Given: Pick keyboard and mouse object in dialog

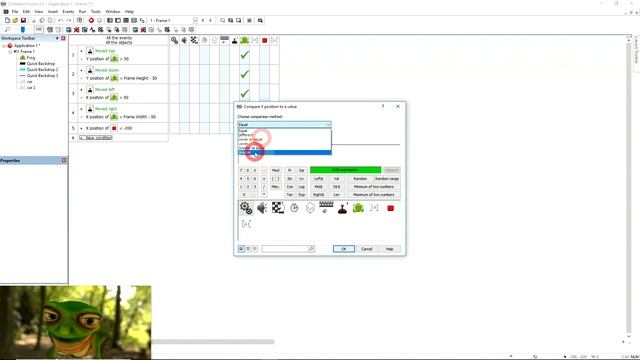Looking at the screenshot, I should pos(326,208).
